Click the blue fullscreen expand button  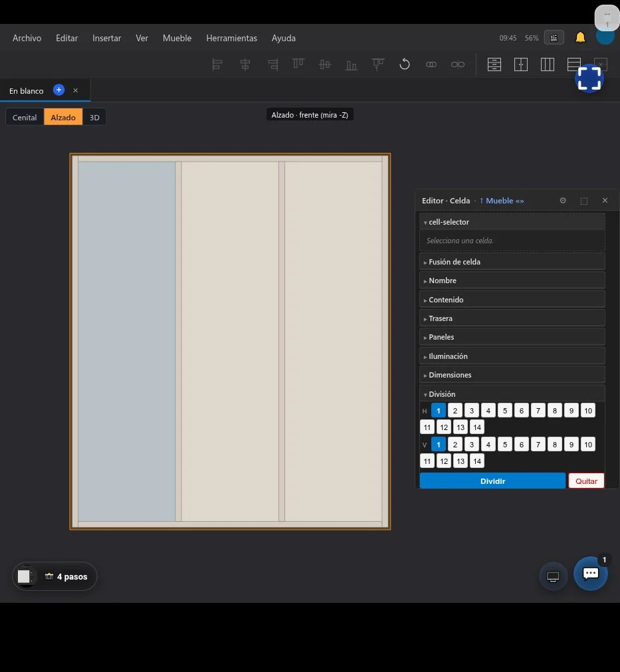pyautogui.click(x=589, y=78)
